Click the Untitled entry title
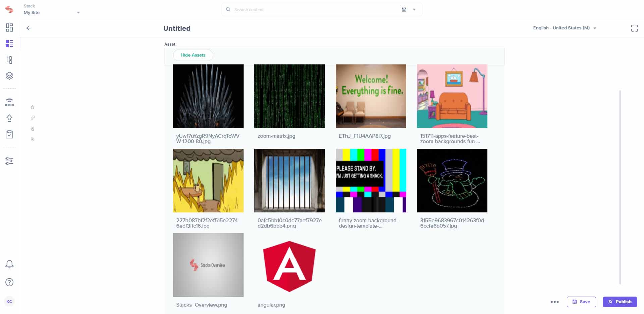The width and height of the screenshot is (644, 314). (x=177, y=28)
